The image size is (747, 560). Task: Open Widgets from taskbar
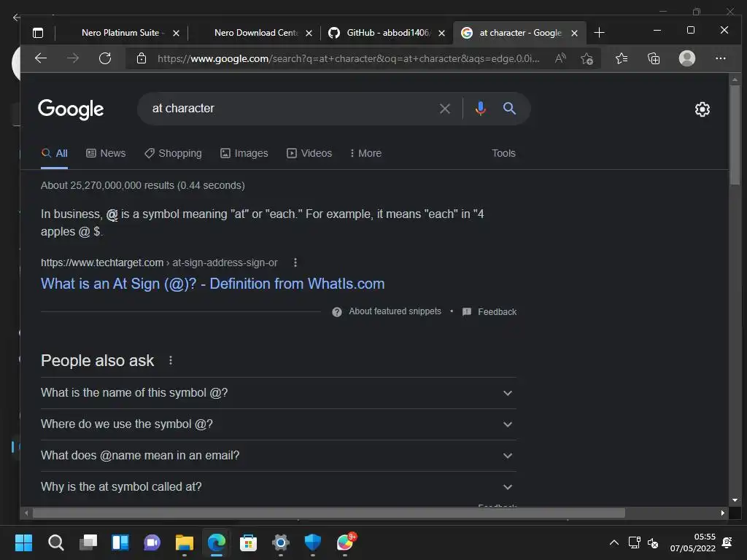[120, 542]
